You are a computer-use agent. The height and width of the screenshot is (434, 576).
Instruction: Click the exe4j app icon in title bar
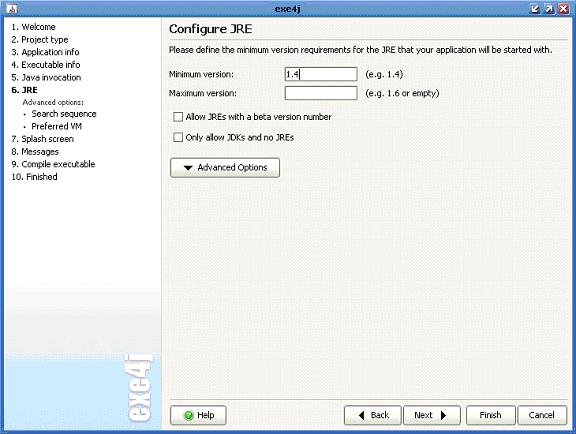click(12, 9)
